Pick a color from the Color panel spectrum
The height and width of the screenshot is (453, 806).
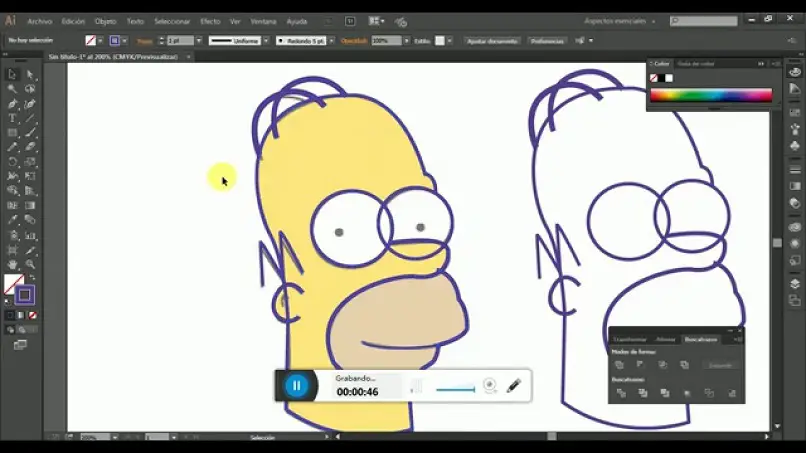(x=711, y=95)
